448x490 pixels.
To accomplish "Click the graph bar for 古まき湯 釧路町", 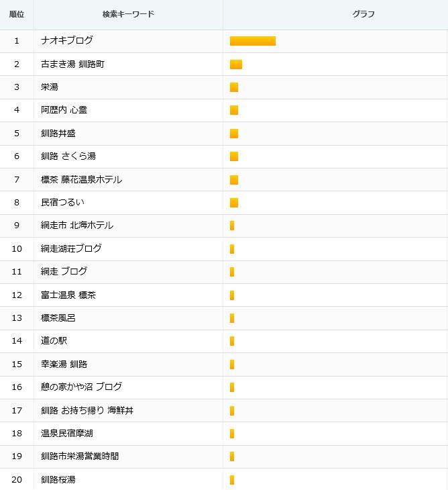I will coord(236,64).
